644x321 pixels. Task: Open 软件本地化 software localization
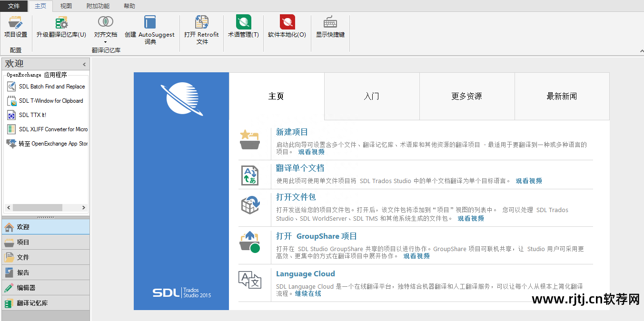pos(287,23)
